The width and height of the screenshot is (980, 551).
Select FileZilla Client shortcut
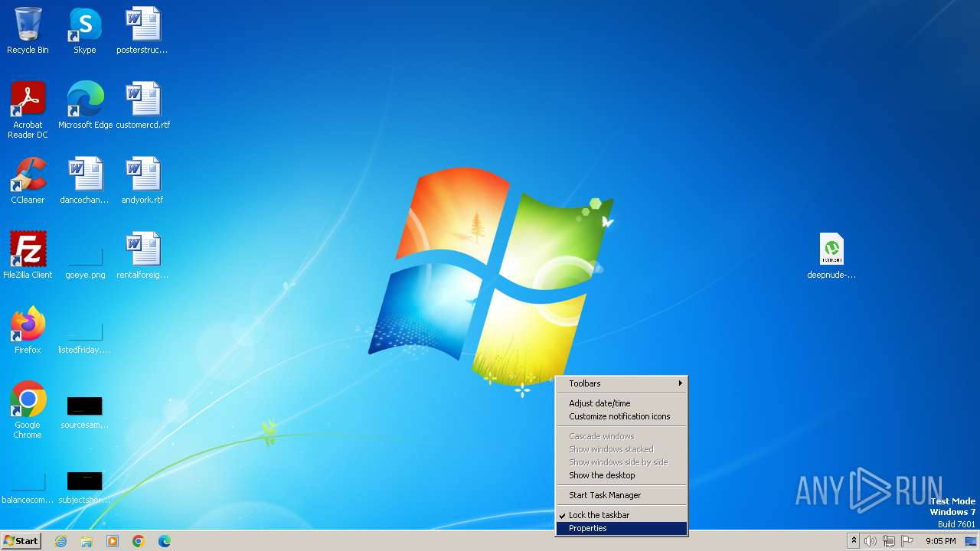[x=28, y=255]
